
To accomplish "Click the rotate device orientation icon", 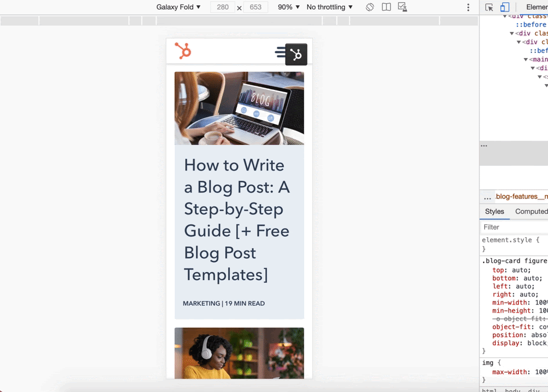I will pyautogui.click(x=370, y=7).
